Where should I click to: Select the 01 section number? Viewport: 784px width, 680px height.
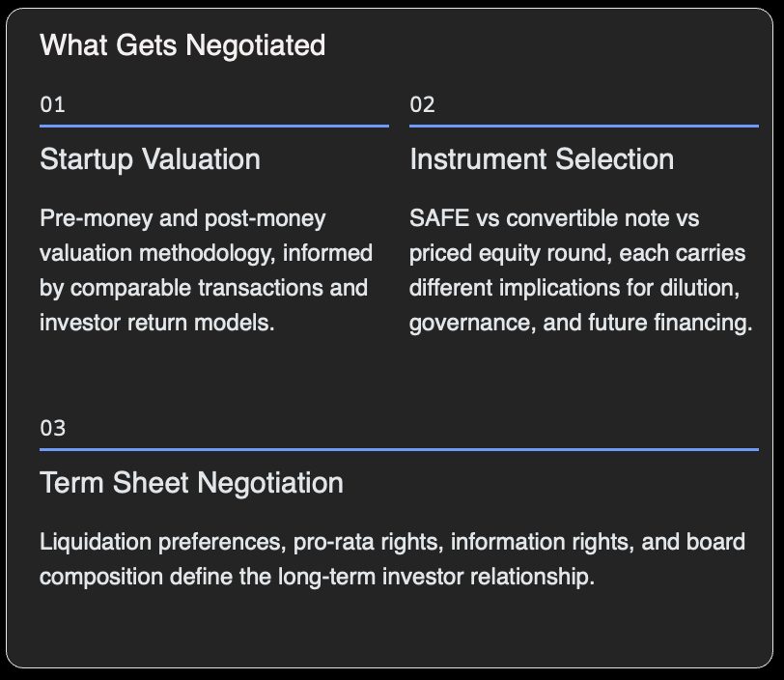point(53,104)
